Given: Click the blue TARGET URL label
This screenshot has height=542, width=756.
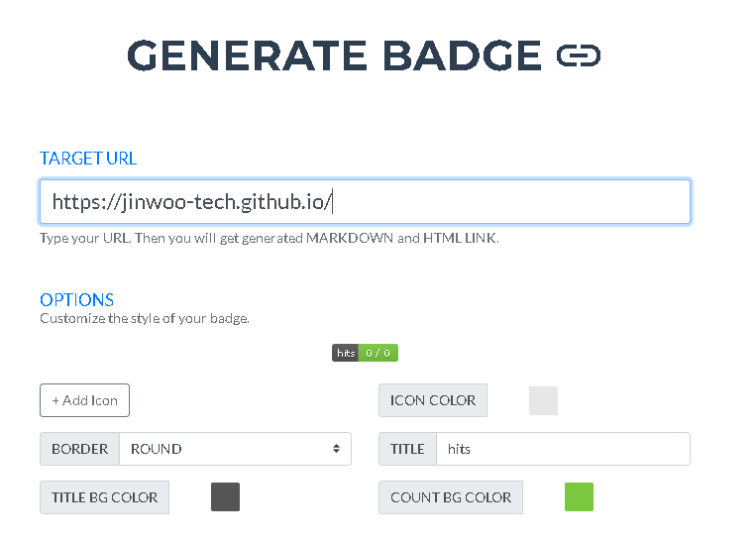Looking at the screenshot, I should 88,159.
